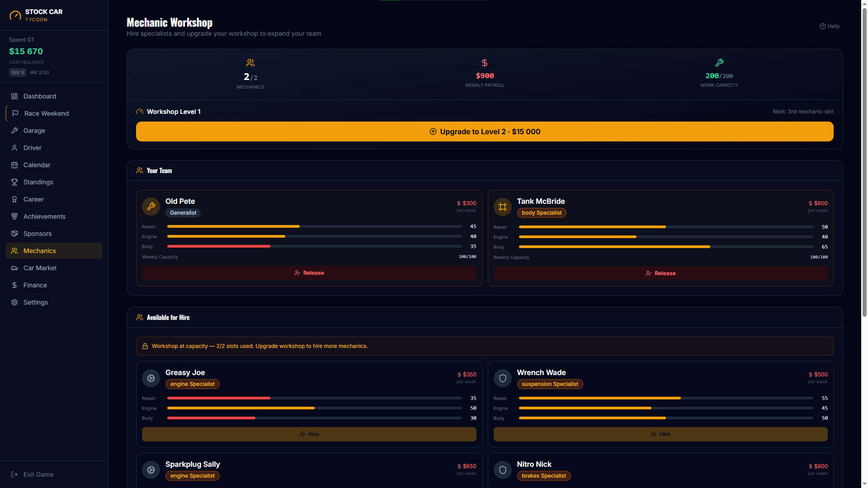Viewport: 868px width, 488px height.
Task: Click Nitro Nick's brakes shield icon
Action: [502, 470]
